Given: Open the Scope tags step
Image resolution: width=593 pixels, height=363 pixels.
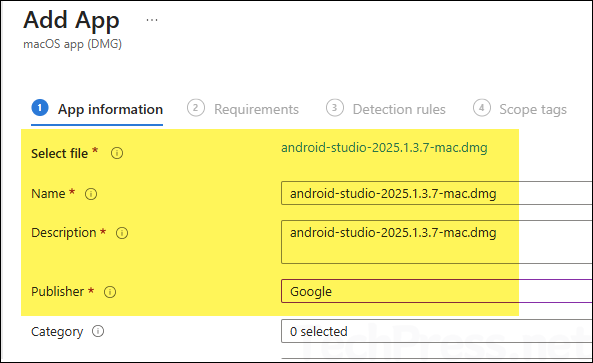Looking at the screenshot, I should (520, 109).
